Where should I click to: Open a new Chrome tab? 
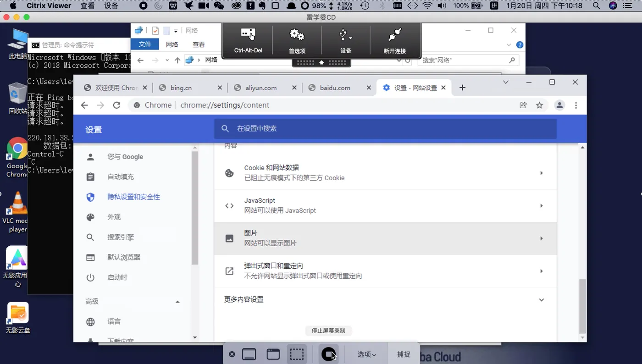(x=462, y=88)
